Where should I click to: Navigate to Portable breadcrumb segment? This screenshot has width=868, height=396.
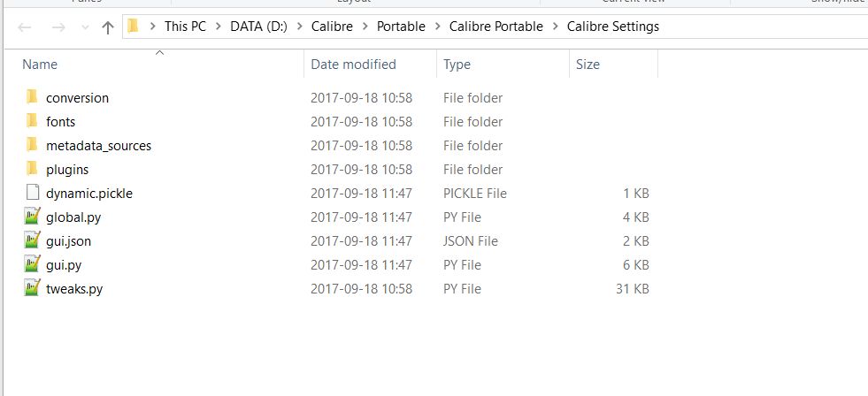point(401,27)
